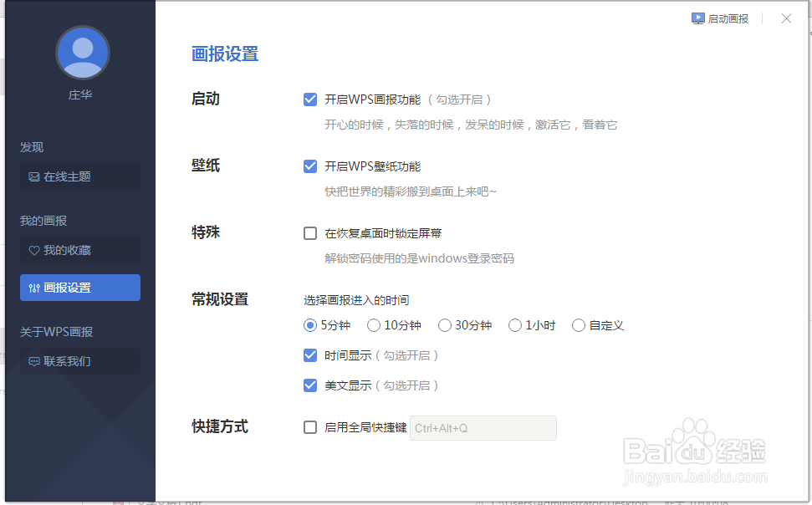
Task: Click the 壁纸 section label
Action: 206,166
